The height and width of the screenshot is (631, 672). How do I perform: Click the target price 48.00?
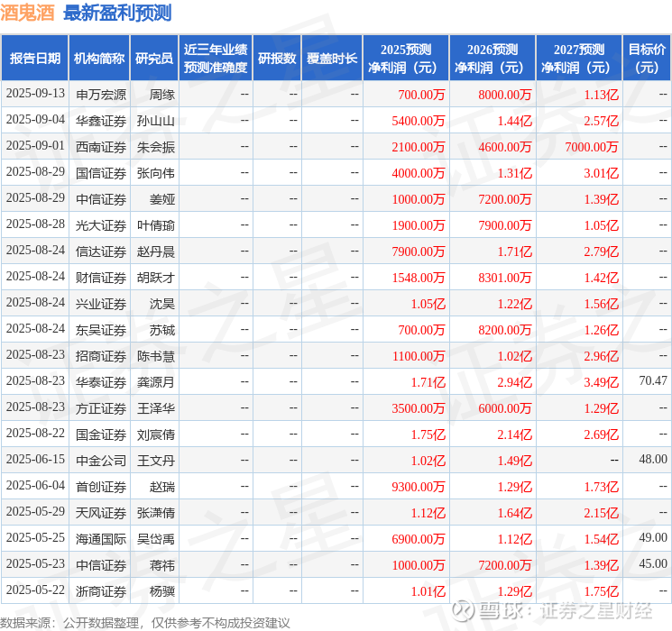coord(653,459)
